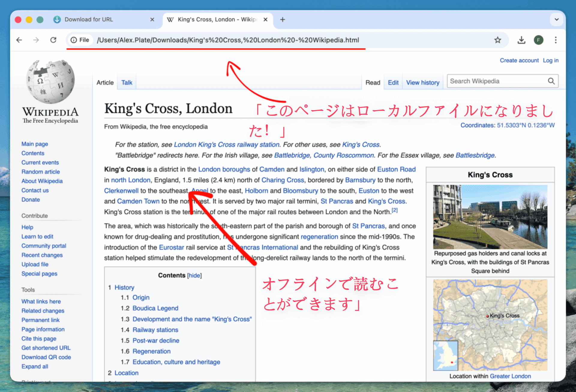Screen dimensions: 576x392
Task: Open the coordinates 51.5303°N 0.1236°W link
Action: pos(526,125)
